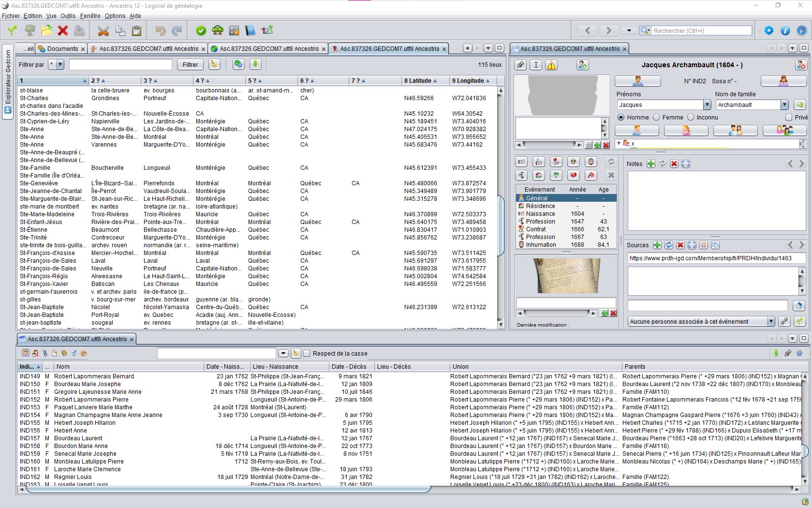812x508 pixels.
Task: Click the yellow warning triangle icon
Action: (x=551, y=65)
